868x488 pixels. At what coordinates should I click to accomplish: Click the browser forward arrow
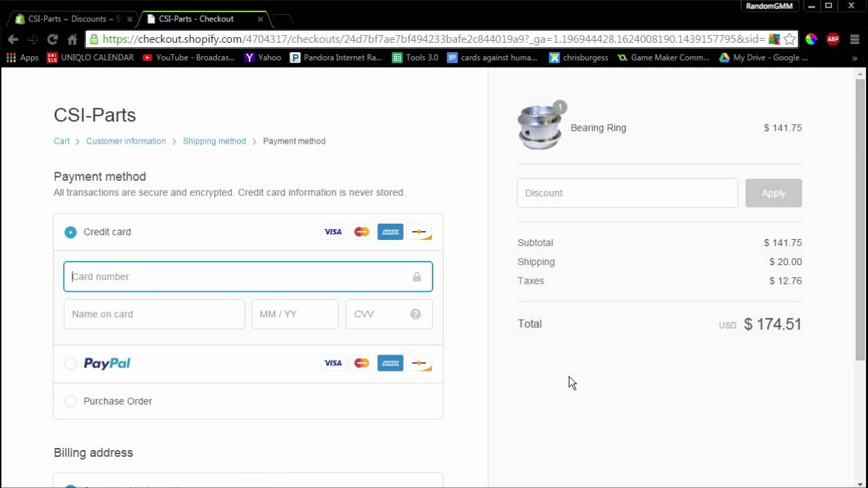[33, 39]
